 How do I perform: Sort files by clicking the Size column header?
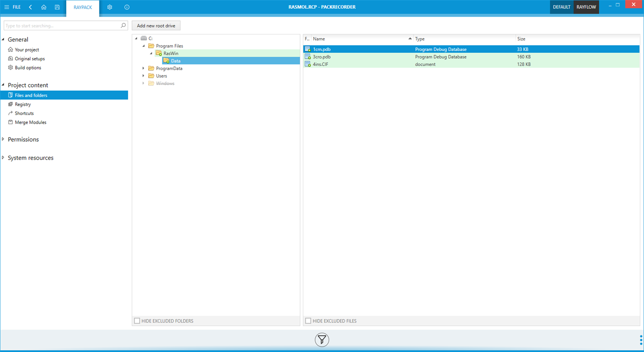click(521, 39)
